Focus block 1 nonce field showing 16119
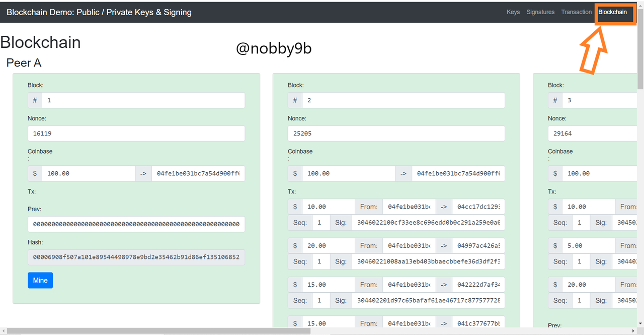The image size is (644, 335). point(136,133)
